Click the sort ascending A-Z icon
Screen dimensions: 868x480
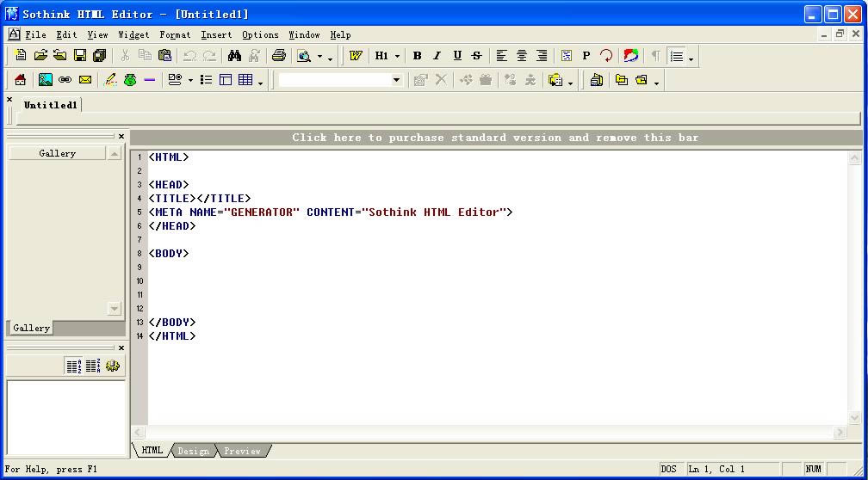(74, 366)
